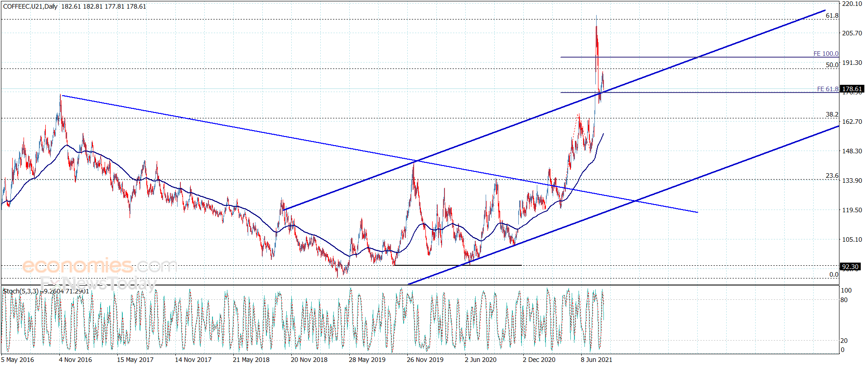This screenshot has width=868, height=366.
Task: Click the 23.6 Fibonacci retracement label
Action: coord(832,176)
